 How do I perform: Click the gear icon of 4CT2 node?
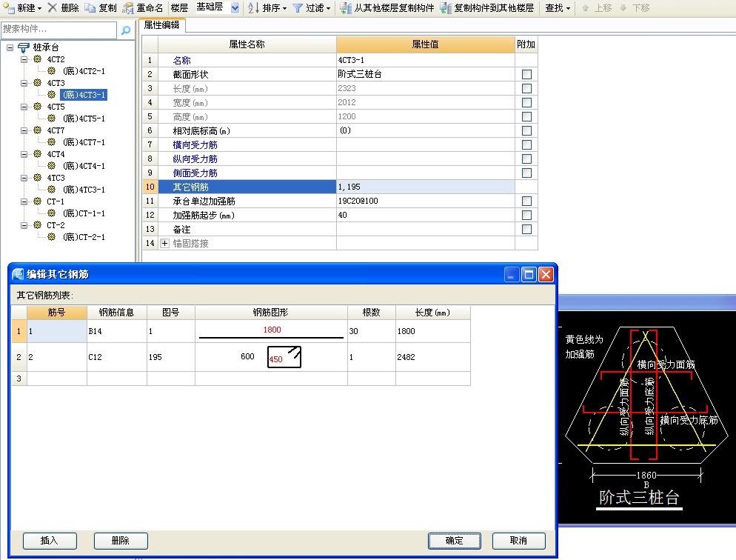click(38, 59)
